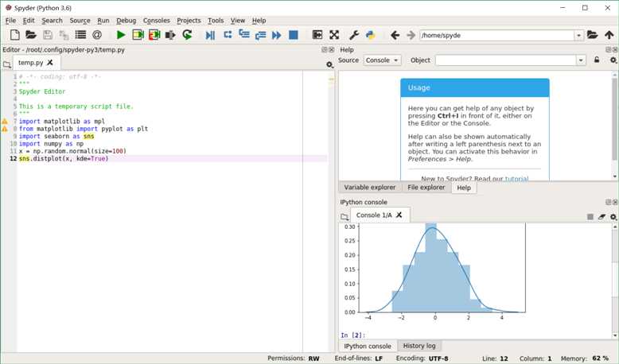Toggle the Help pane lock icon
This screenshot has height=364, width=619.
(597, 60)
